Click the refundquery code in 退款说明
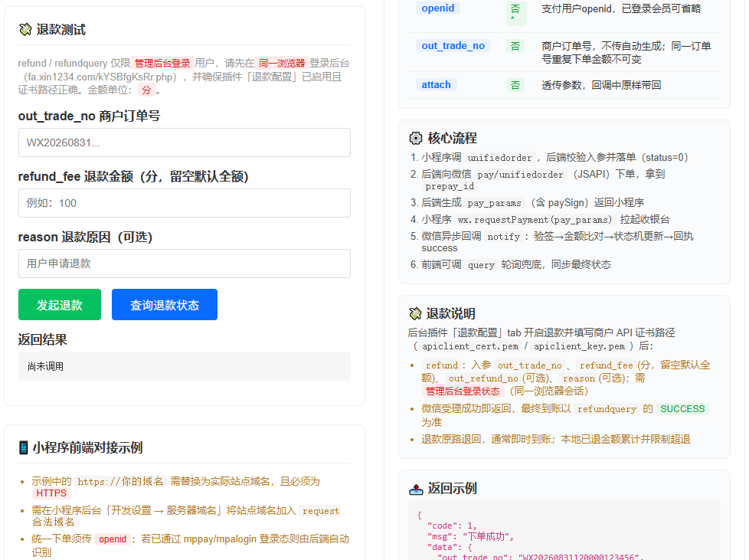The image size is (749, 560). (x=607, y=409)
